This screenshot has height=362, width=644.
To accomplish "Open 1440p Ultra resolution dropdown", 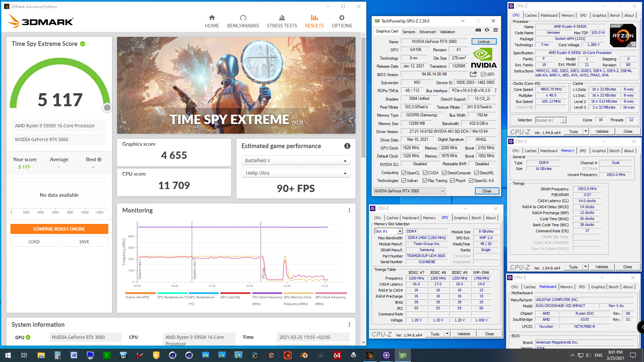I will (296, 173).
